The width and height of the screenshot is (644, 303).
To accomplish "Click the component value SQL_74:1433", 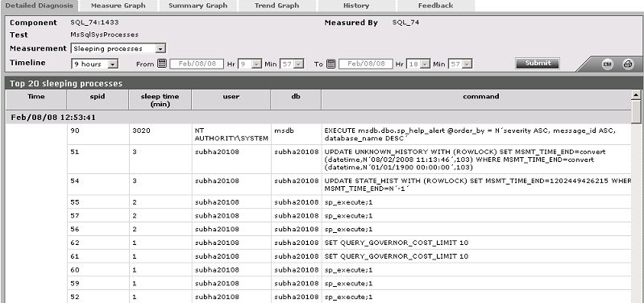I will pyautogui.click(x=94, y=23).
